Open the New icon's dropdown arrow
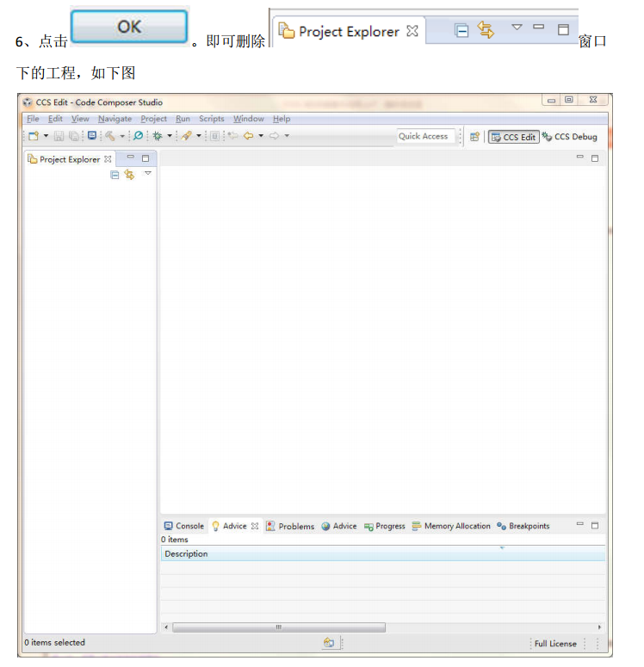 [46, 136]
